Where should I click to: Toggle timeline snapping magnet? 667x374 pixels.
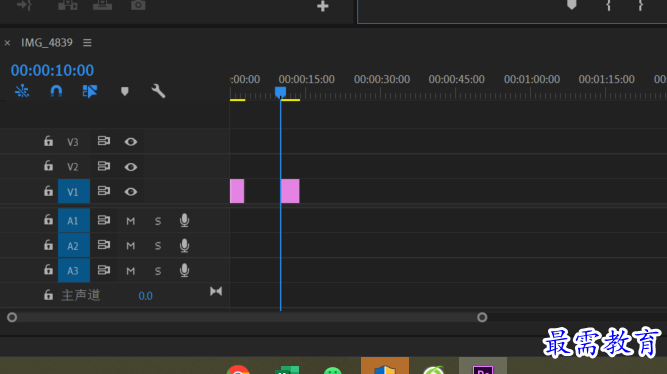point(56,91)
